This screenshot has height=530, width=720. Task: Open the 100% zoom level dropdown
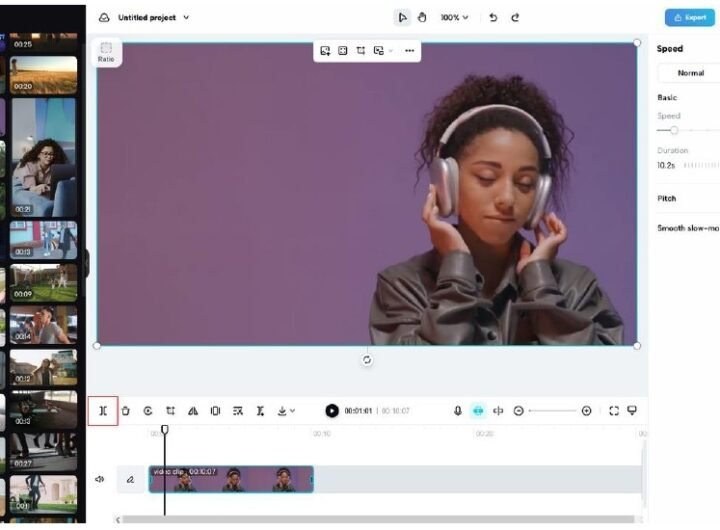[455, 18]
